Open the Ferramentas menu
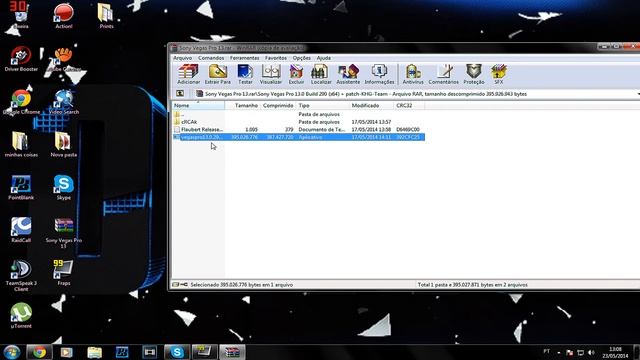 click(244, 58)
